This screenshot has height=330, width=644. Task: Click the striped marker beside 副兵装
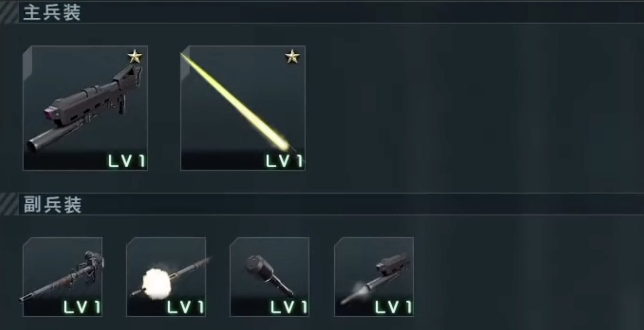click(9, 204)
